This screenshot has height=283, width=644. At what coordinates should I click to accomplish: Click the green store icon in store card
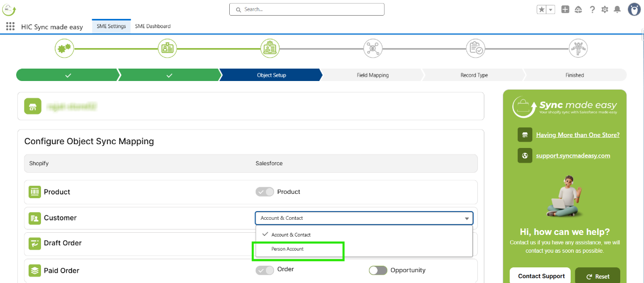click(33, 106)
